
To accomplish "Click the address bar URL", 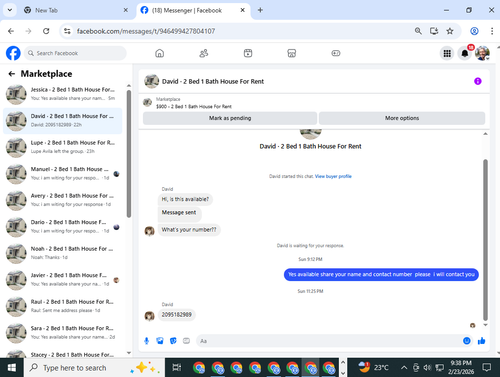I will point(146,31).
